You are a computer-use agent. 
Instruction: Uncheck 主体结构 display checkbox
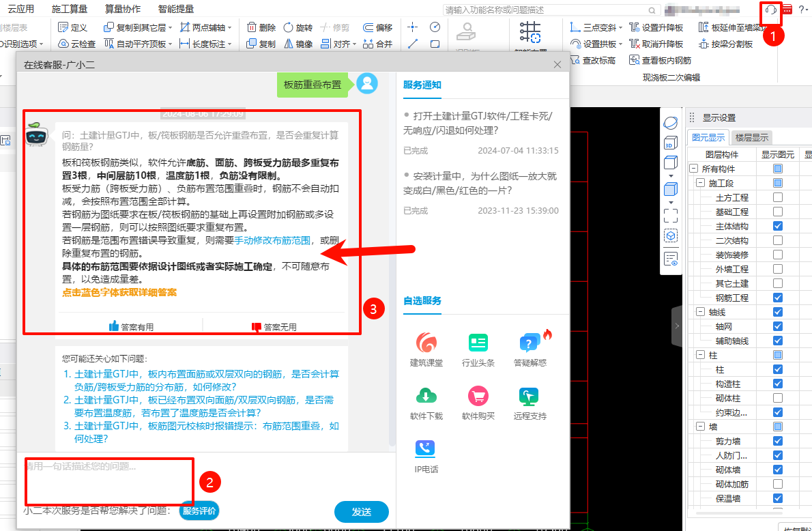pyautogui.click(x=777, y=226)
